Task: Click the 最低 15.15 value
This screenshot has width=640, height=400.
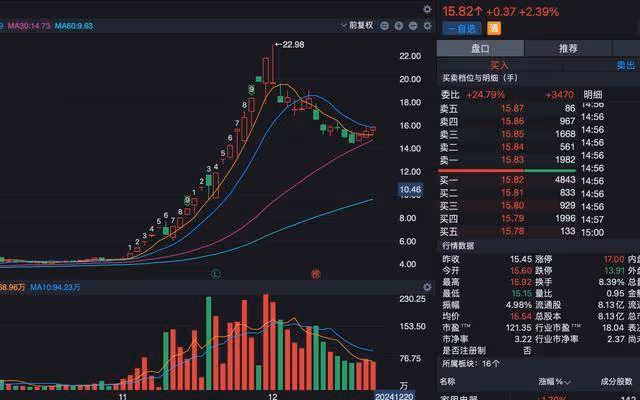Action: tap(521, 293)
